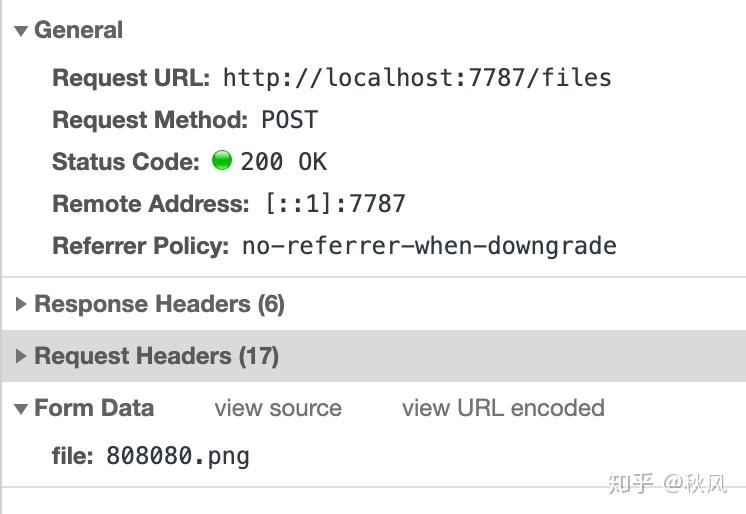The height and width of the screenshot is (514, 746).
Task: Click the Referrer Policy label
Action: (x=141, y=246)
